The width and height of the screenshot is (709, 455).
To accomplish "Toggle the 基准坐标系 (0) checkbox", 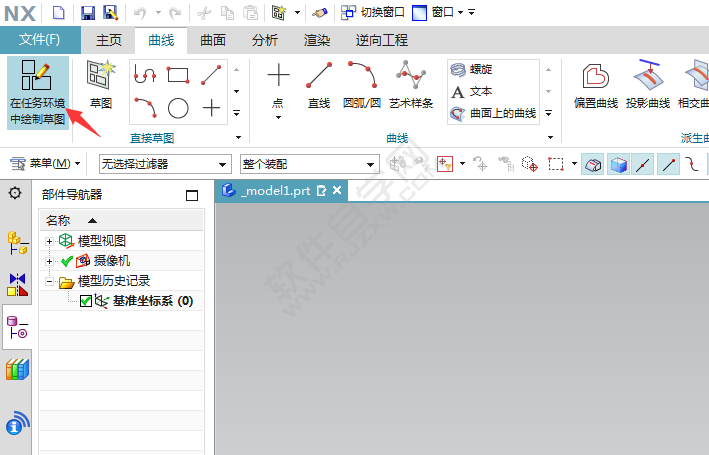I will tap(86, 301).
